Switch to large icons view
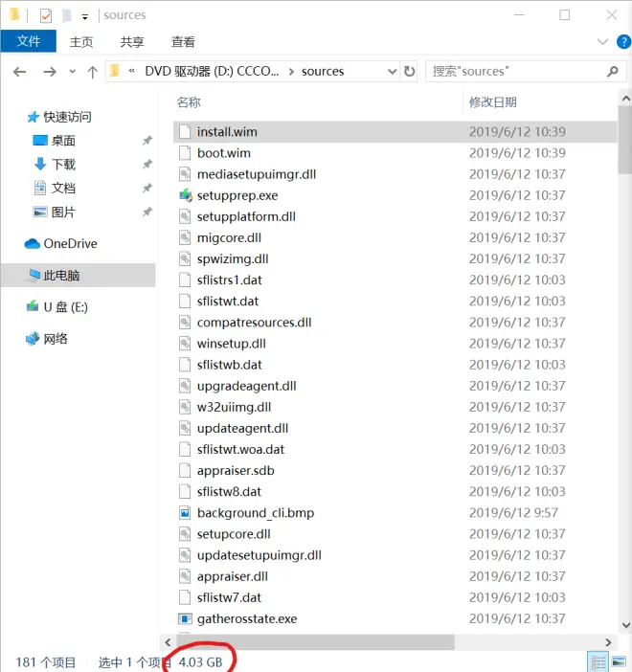 point(619,661)
